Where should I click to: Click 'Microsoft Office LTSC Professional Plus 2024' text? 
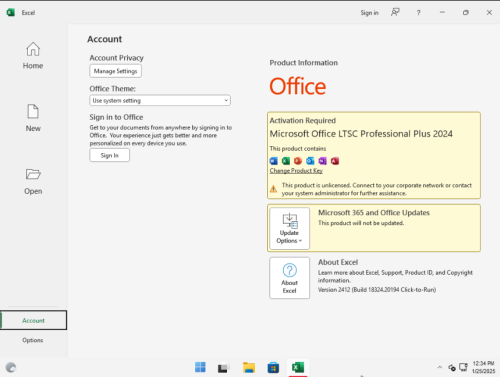pos(361,134)
